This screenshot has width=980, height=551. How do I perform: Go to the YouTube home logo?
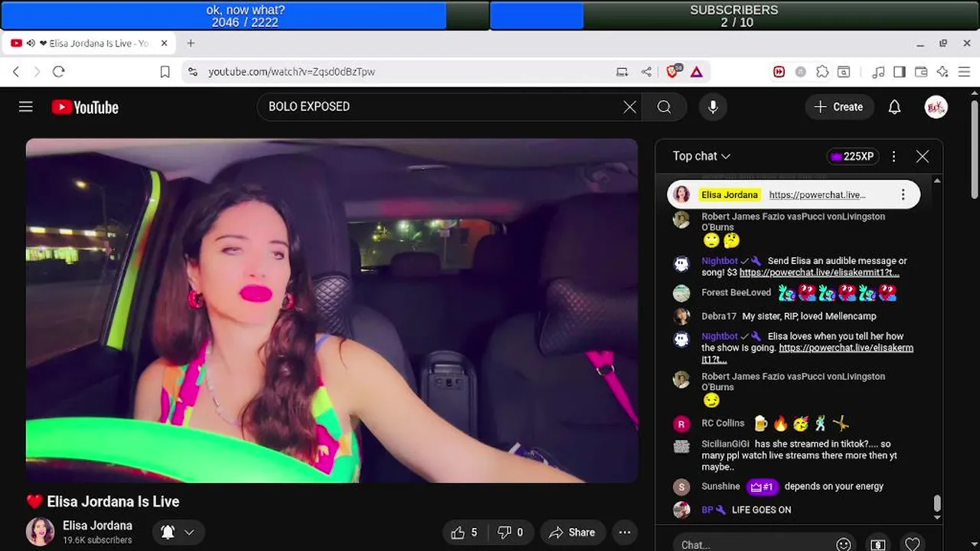pos(85,107)
